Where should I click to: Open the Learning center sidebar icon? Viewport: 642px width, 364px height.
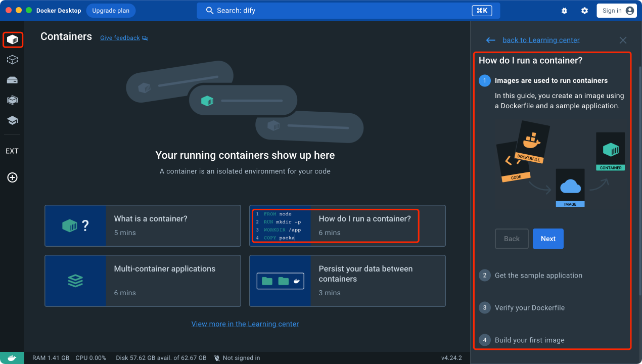12,120
